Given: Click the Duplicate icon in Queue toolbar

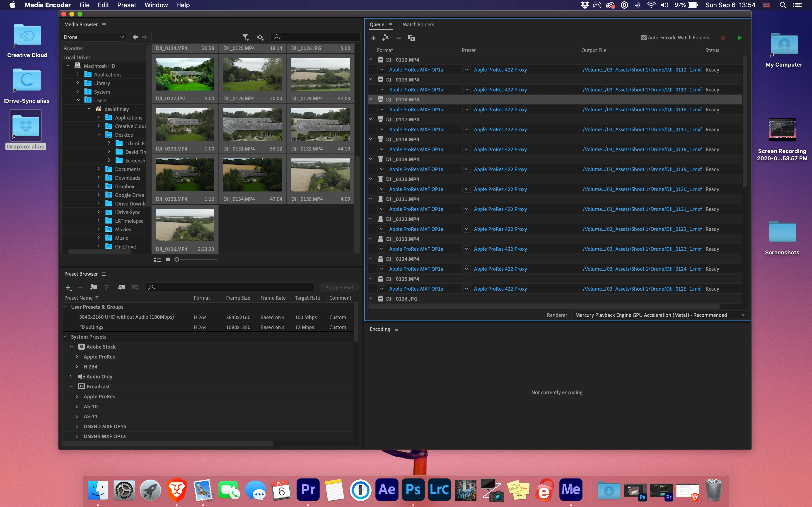Looking at the screenshot, I should (x=411, y=38).
